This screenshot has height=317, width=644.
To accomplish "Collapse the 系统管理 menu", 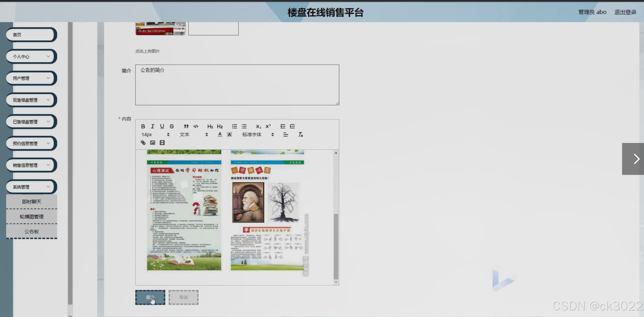I will (31, 187).
